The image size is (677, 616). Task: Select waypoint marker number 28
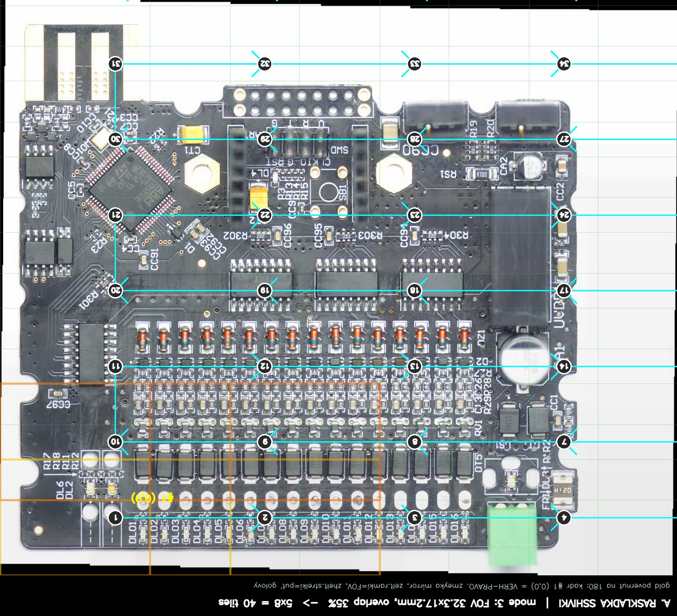(414, 139)
